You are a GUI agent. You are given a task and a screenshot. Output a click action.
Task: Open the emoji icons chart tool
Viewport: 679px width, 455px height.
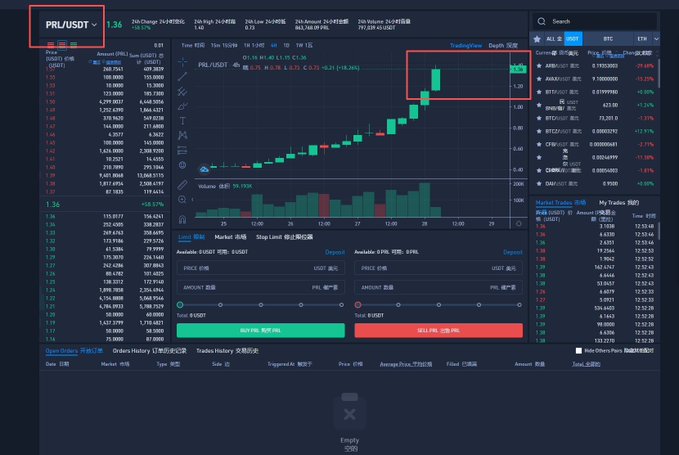tap(182, 165)
